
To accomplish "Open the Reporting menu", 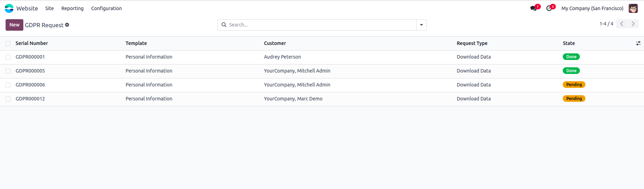I will point(72,8).
